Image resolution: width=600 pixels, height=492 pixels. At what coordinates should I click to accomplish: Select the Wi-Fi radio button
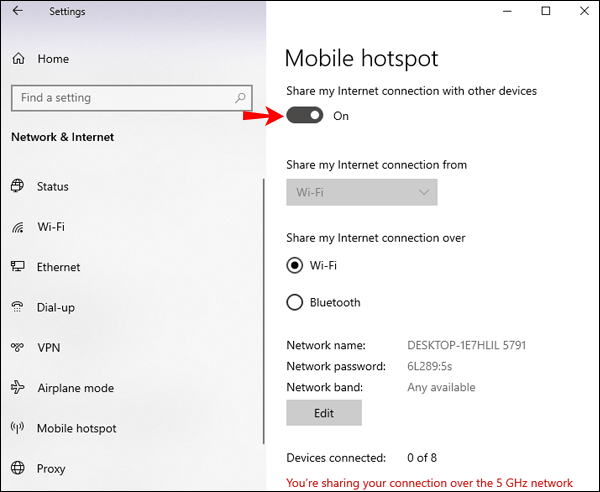[x=294, y=266]
